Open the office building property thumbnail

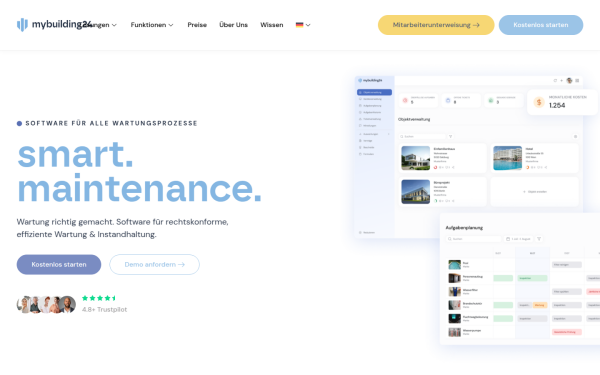coord(416,192)
